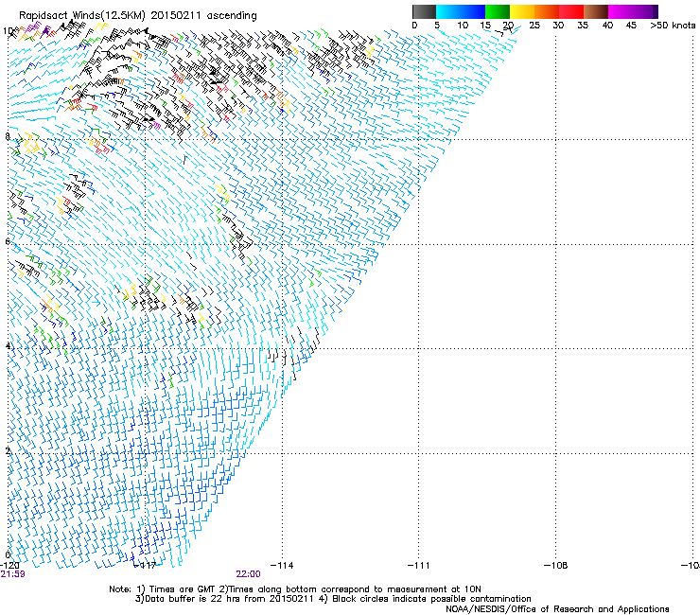700x615 pixels.
Task: Click the cyan 5-10 knots legend color
Action: [448, 11]
